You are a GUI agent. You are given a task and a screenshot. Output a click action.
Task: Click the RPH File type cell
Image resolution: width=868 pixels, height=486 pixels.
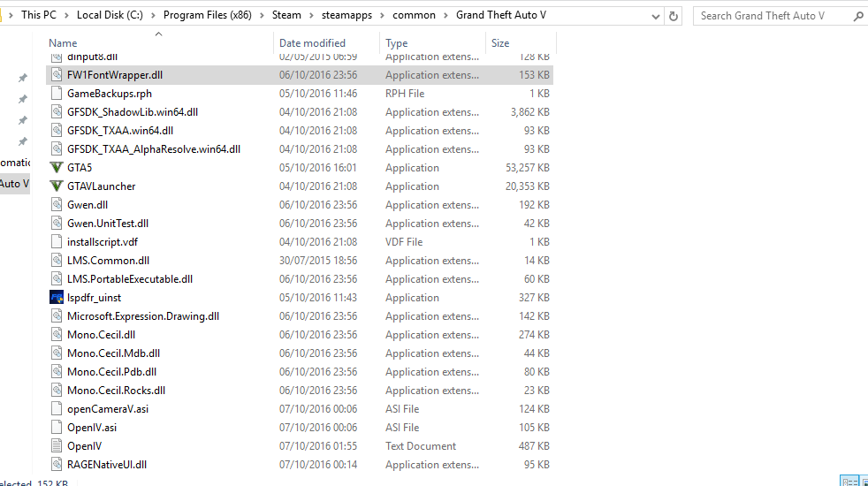(405, 94)
